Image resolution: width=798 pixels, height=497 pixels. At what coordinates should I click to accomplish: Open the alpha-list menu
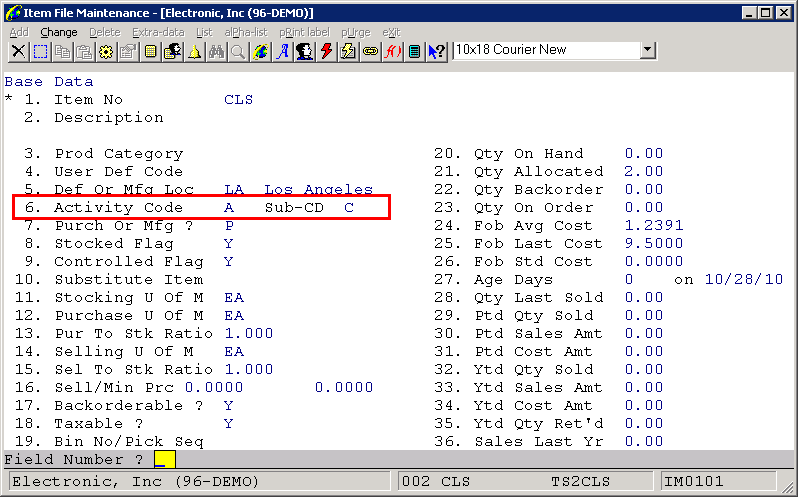pos(245,32)
